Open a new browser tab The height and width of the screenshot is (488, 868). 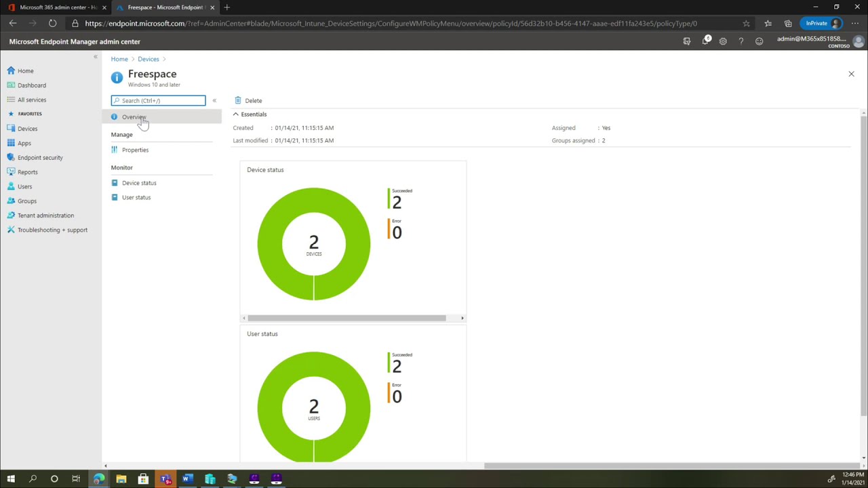(x=226, y=7)
